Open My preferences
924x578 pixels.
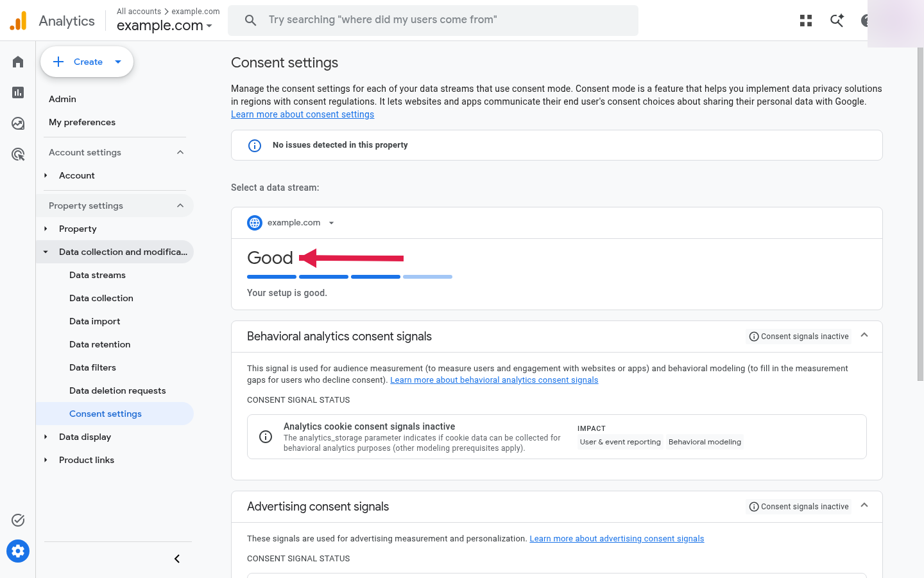pyautogui.click(x=82, y=122)
